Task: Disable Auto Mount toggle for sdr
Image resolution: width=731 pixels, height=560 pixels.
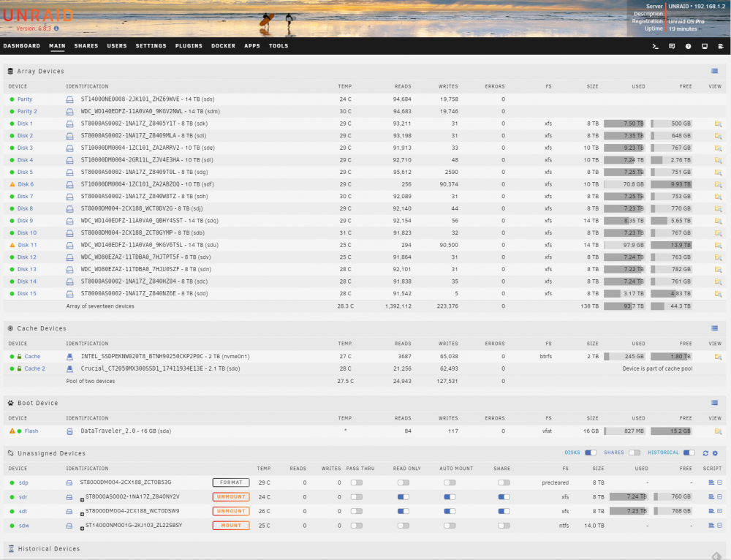Action: click(x=450, y=497)
